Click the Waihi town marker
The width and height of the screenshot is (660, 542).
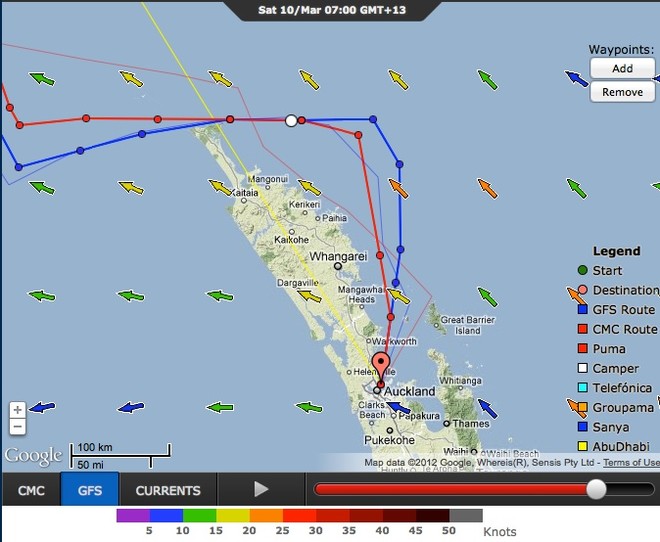474,452
